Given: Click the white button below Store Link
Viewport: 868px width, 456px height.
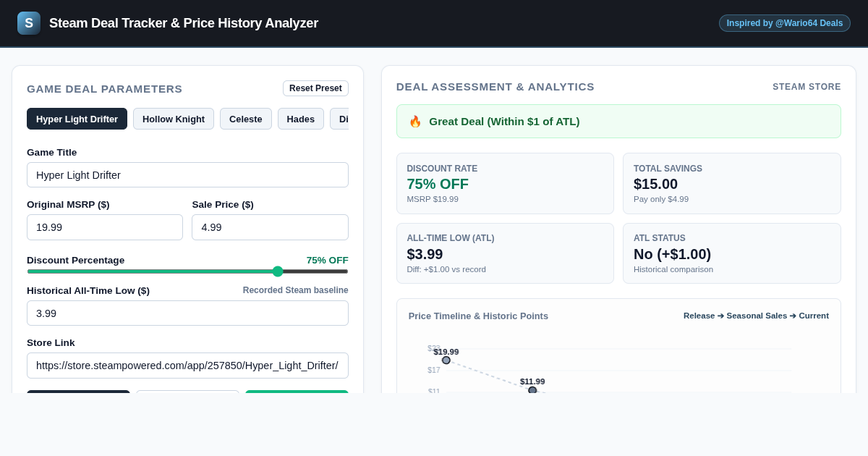Looking at the screenshot, I should click(x=187, y=392).
